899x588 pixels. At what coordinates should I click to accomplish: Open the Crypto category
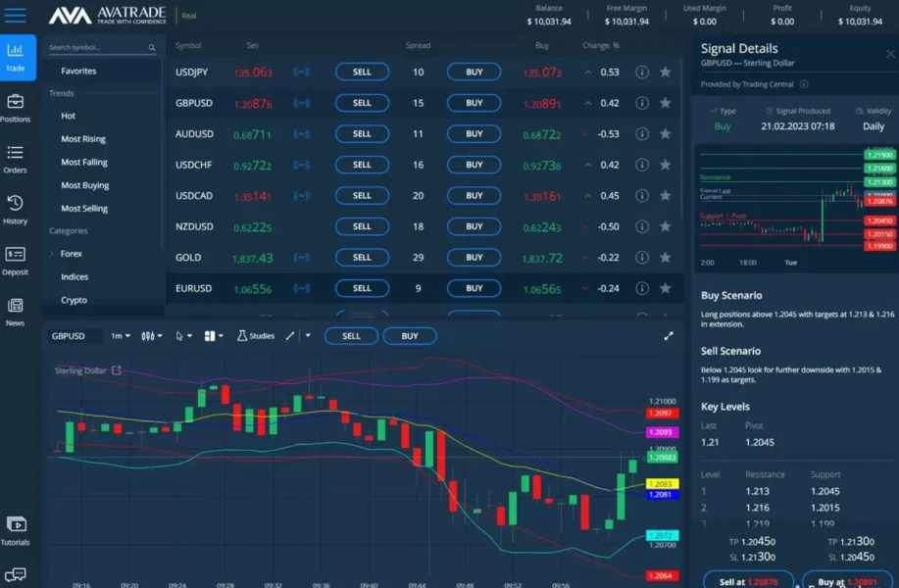pos(74,300)
